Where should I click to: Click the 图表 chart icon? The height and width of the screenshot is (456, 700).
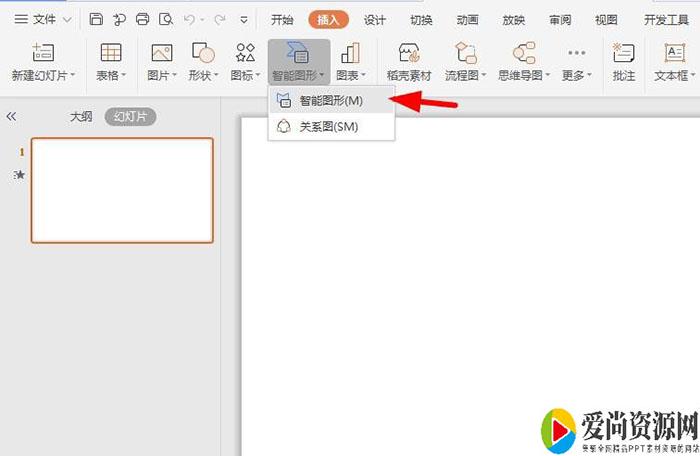pos(350,53)
